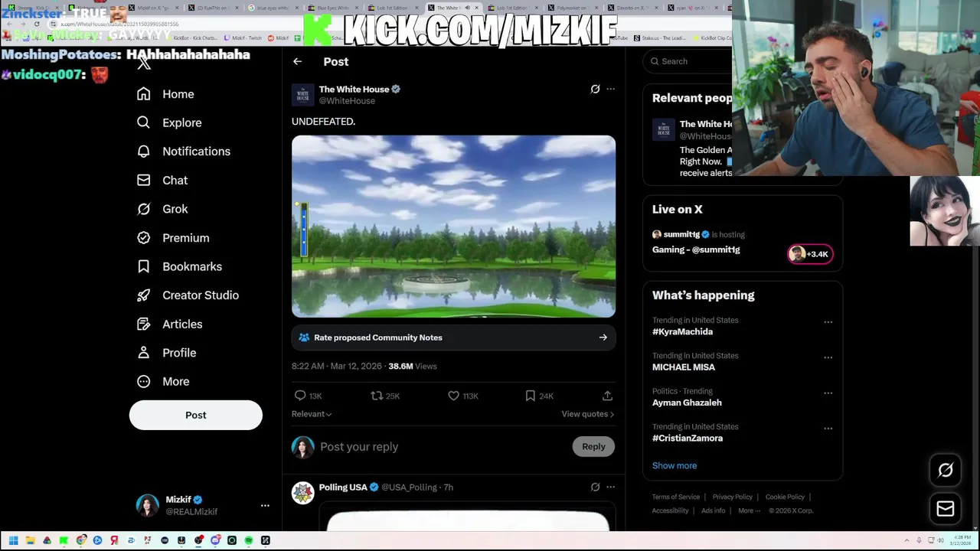Reload the page with browser refresh button
Viewport: 980px width, 551px height.
click(37, 24)
